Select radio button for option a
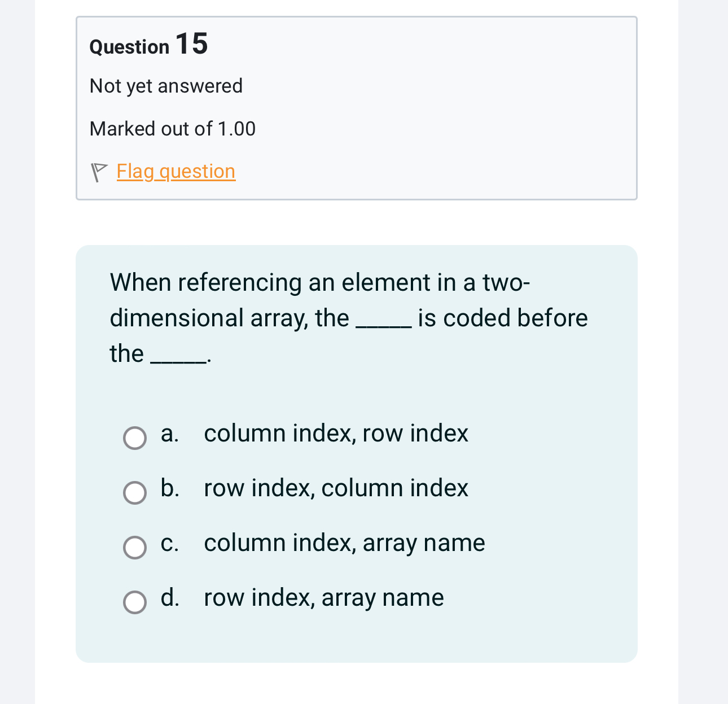728x704 pixels. pos(135,438)
